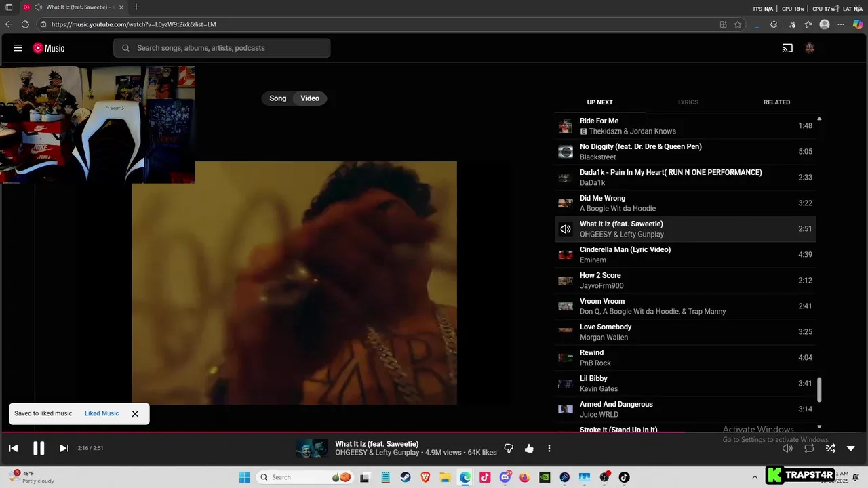
Task: Open File Explorer from the taskbar
Action: pos(445,477)
